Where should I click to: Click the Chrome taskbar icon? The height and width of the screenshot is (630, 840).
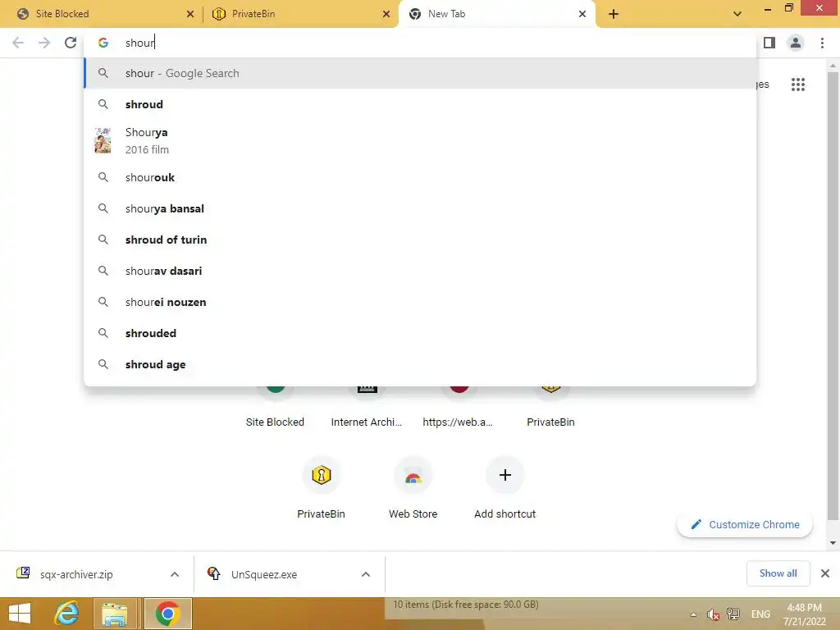pyautogui.click(x=167, y=614)
